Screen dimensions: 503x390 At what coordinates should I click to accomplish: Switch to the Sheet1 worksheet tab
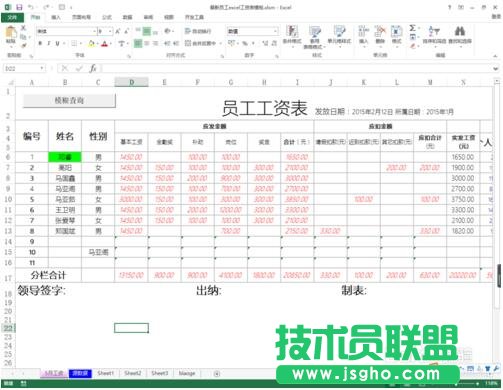point(105,373)
